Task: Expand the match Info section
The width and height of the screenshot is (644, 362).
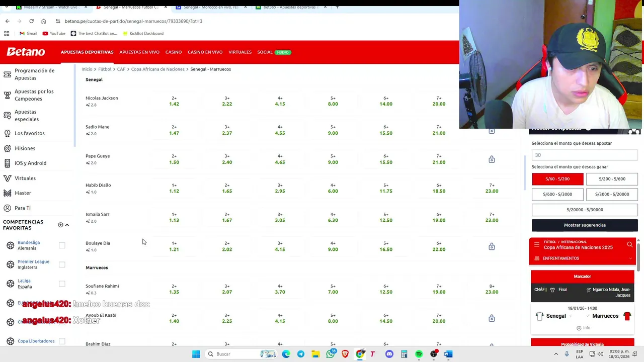Action: (583, 328)
